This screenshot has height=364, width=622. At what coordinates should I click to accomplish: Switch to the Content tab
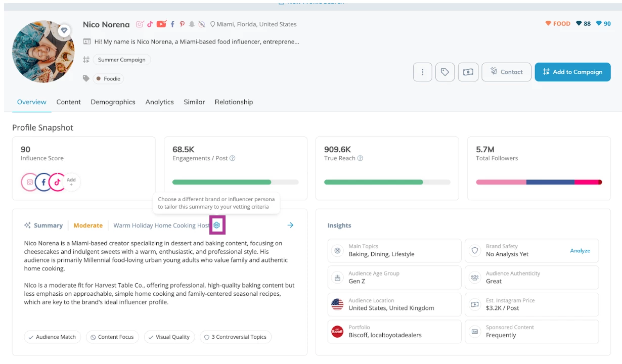click(69, 102)
